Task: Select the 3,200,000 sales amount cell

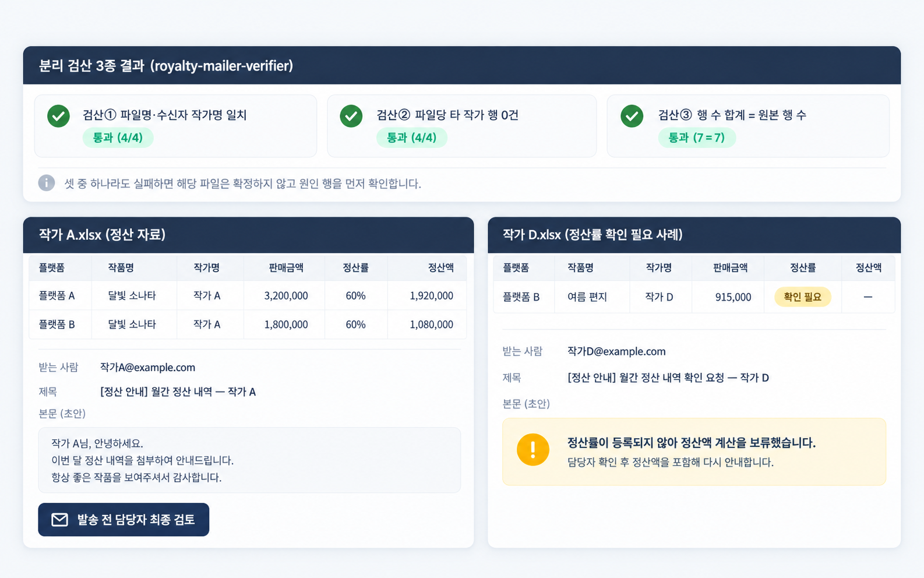Action: (286, 295)
